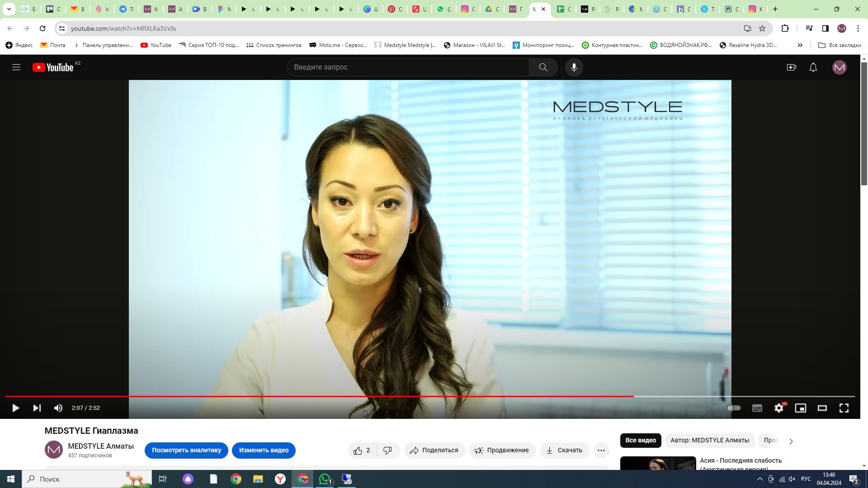This screenshot has width=868, height=488.
Task: Click 'Посмотреть аналитику' button
Action: click(186, 450)
